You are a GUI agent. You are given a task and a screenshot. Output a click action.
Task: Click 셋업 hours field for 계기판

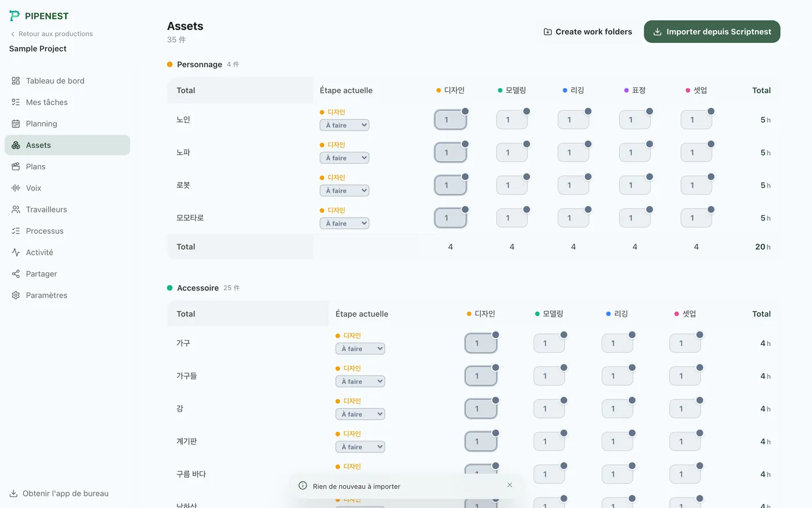(685, 441)
